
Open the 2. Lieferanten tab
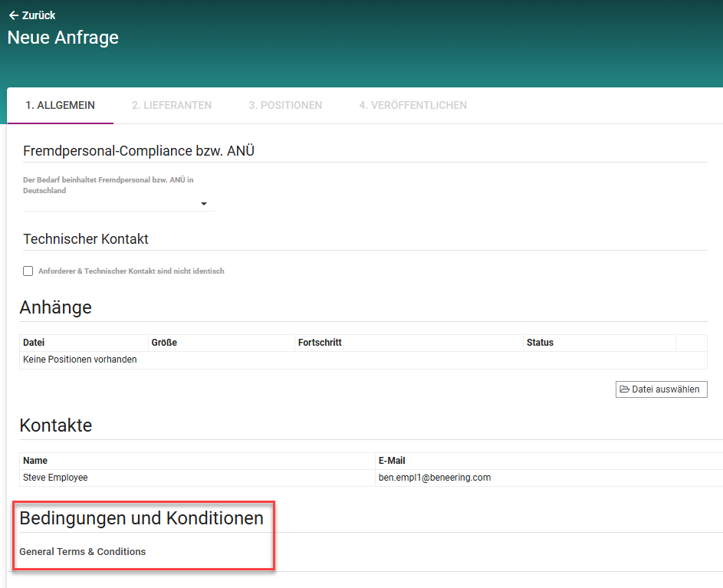(172, 105)
